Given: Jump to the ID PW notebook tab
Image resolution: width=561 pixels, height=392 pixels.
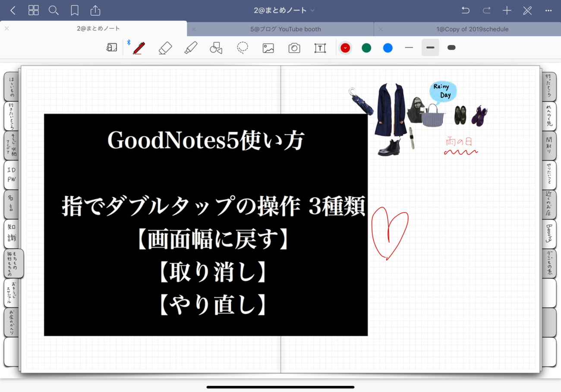Looking at the screenshot, I should (x=11, y=174).
